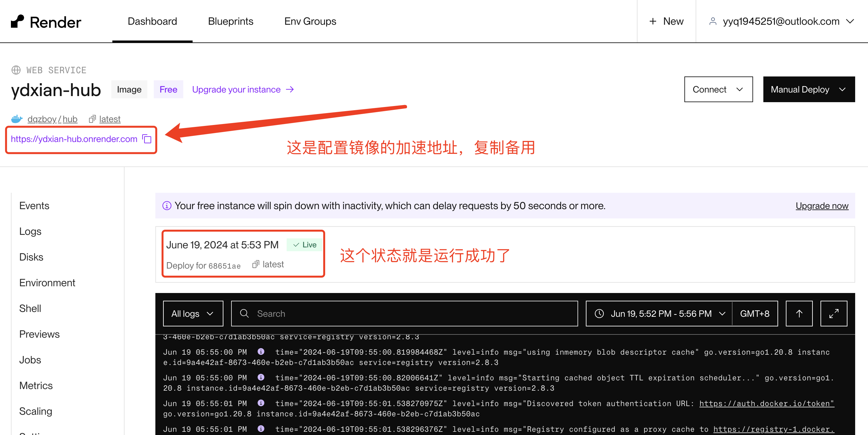Screen dimensions: 868x435
Task: Open Events in the sidebar
Action: click(x=34, y=206)
